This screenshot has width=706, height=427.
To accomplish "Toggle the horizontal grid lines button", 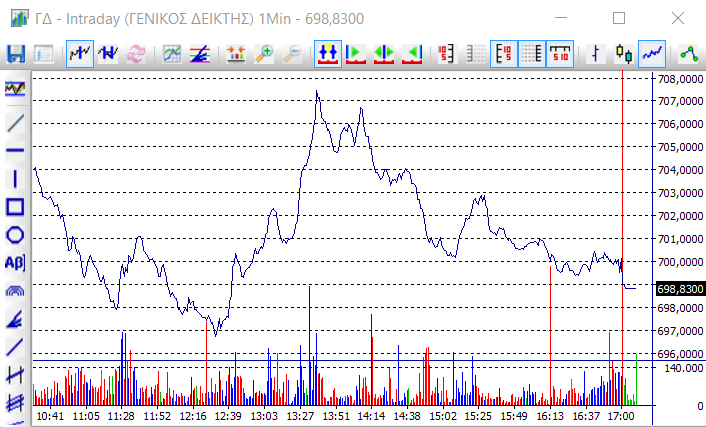I will [532, 54].
